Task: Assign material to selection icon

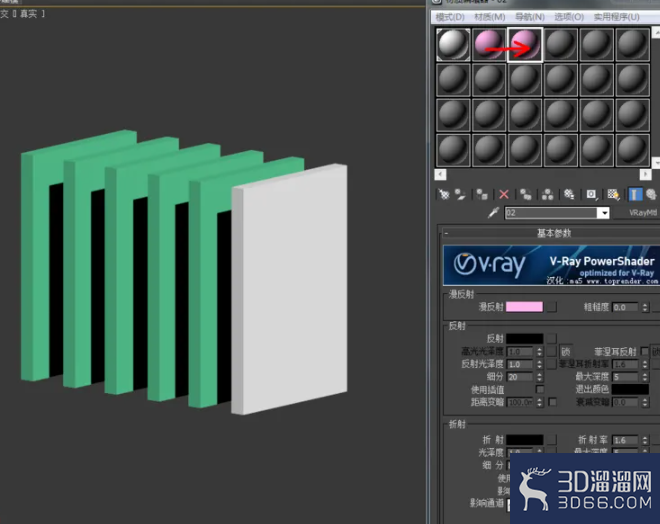Action: pos(482,194)
